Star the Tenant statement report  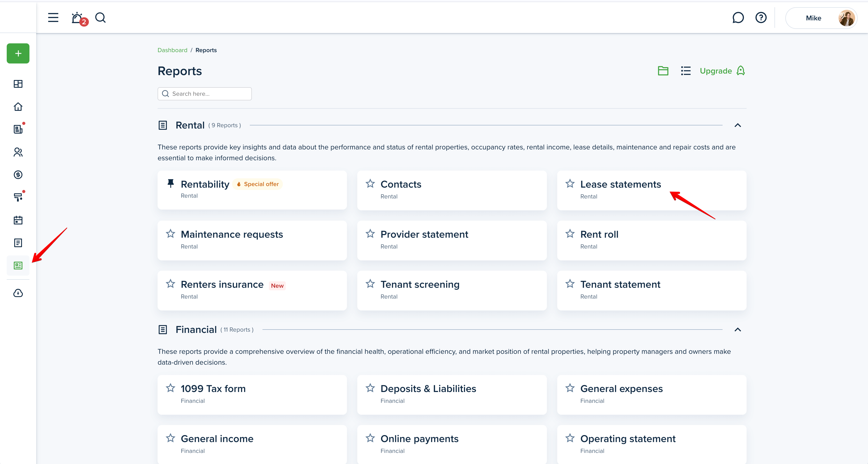(570, 284)
